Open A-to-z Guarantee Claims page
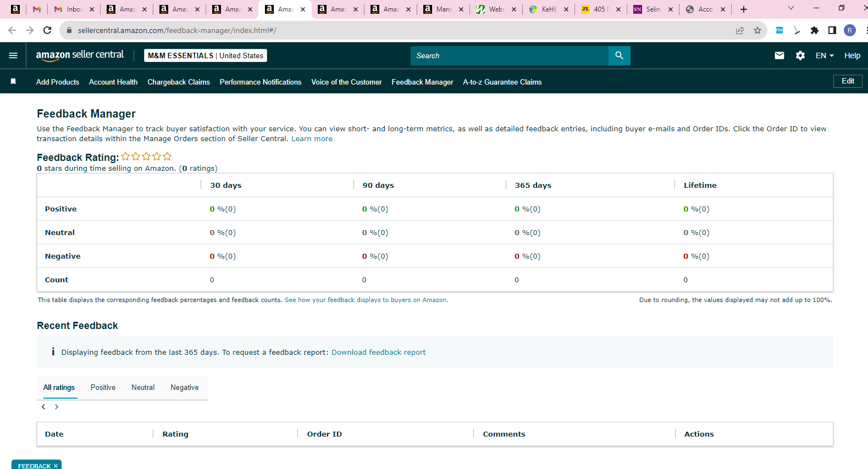The height and width of the screenshot is (469, 868). [x=502, y=82]
